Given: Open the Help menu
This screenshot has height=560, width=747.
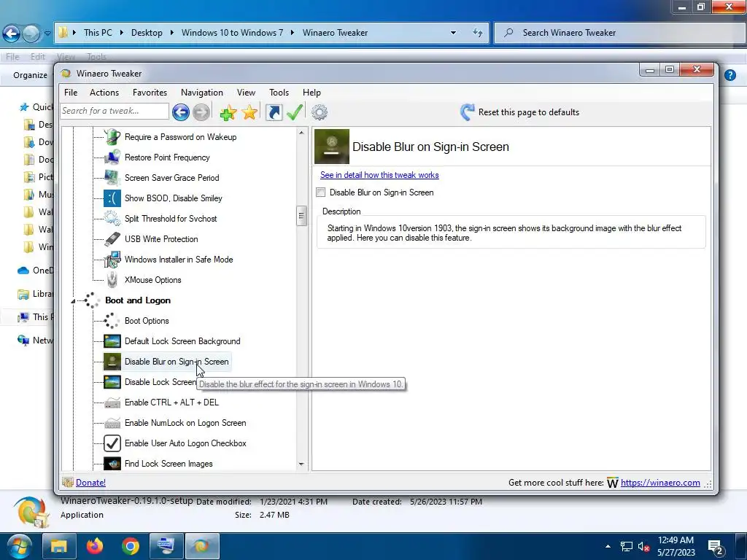Looking at the screenshot, I should [x=311, y=93].
